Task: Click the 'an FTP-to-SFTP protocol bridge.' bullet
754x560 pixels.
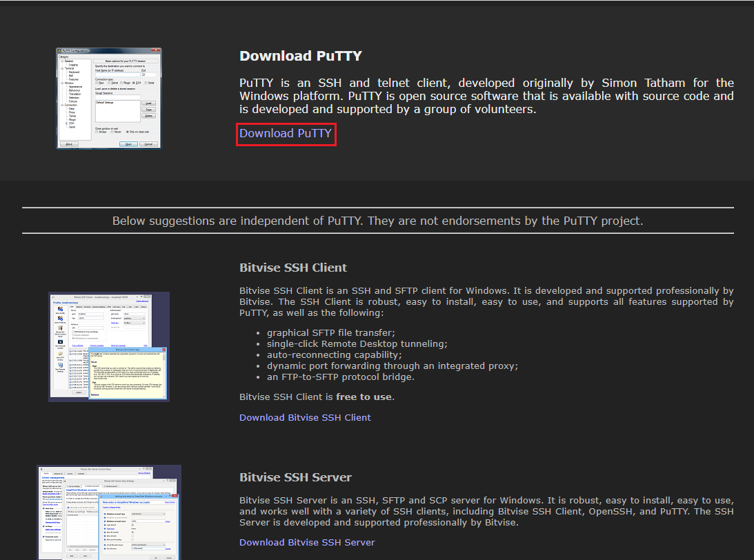Action: click(x=341, y=377)
